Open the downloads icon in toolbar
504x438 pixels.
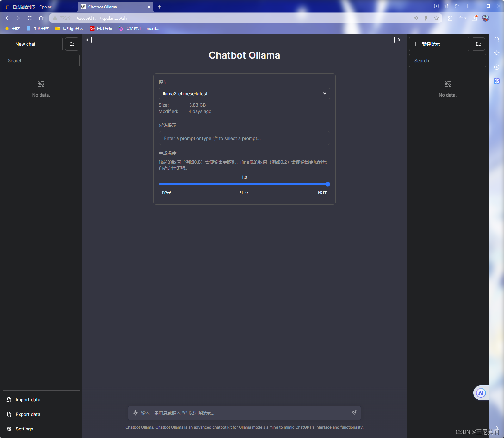(474, 18)
